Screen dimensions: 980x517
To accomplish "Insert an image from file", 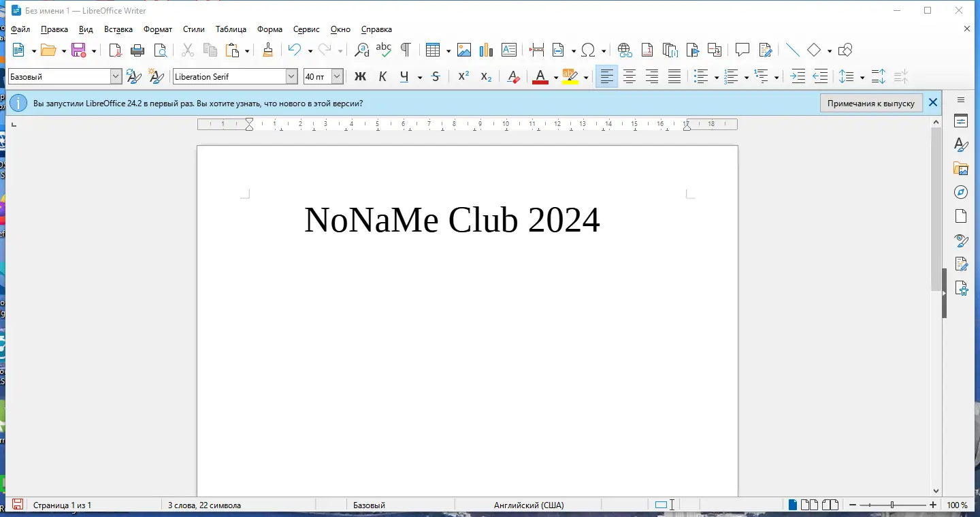I will 464,50.
